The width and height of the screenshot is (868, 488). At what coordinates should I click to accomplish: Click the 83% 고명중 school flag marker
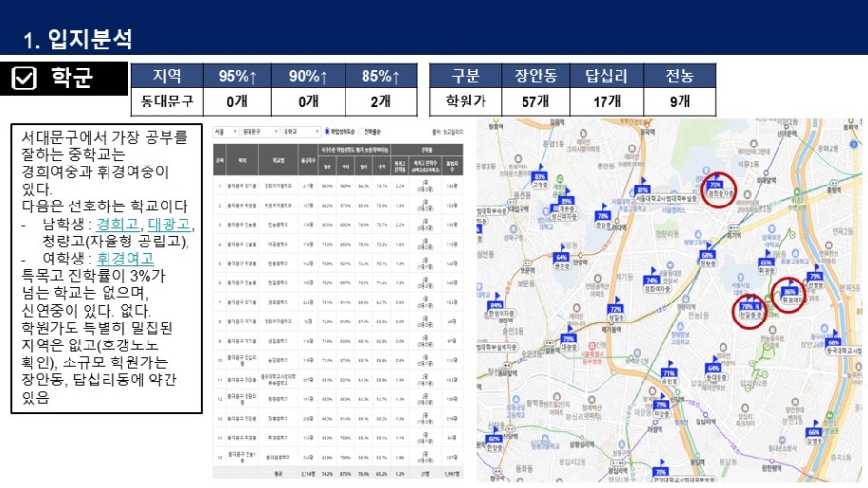click(x=540, y=176)
